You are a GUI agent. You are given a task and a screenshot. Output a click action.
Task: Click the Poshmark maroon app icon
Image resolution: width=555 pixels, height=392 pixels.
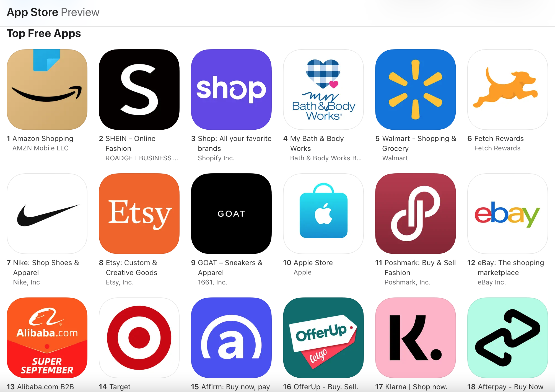pos(416,214)
